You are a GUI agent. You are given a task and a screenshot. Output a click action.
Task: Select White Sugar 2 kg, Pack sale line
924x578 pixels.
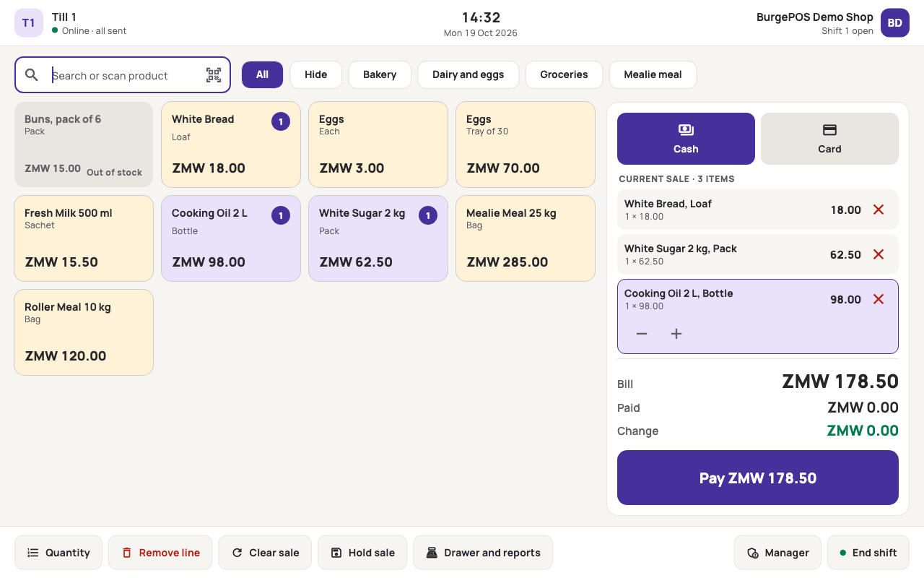pos(758,254)
